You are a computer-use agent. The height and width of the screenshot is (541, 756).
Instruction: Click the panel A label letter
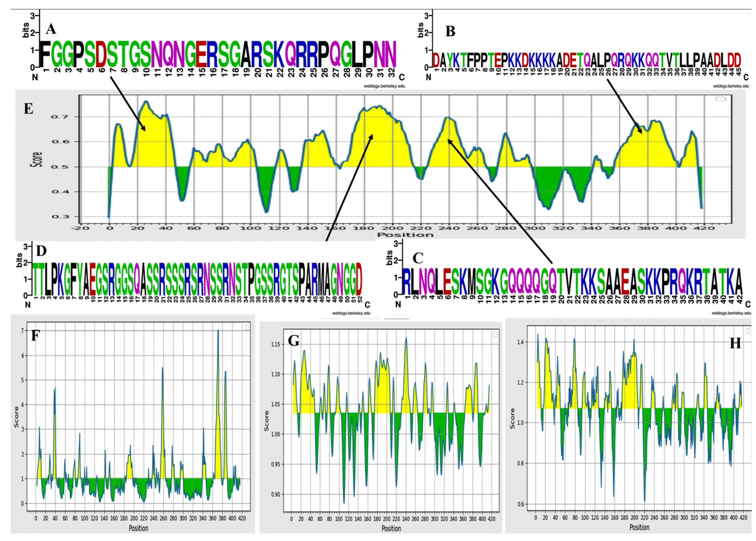coord(51,29)
